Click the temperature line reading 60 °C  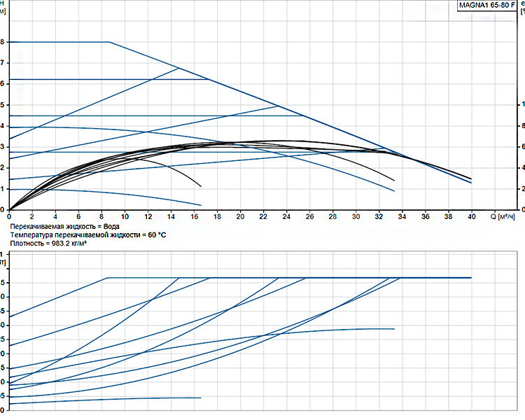[x=88, y=235]
